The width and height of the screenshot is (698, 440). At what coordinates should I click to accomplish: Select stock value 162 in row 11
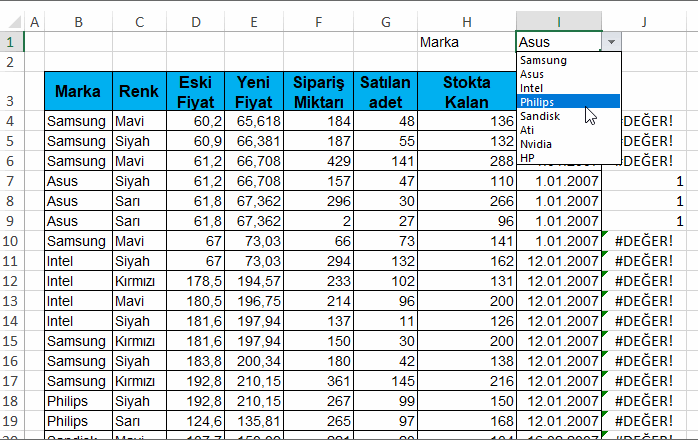[x=467, y=261]
